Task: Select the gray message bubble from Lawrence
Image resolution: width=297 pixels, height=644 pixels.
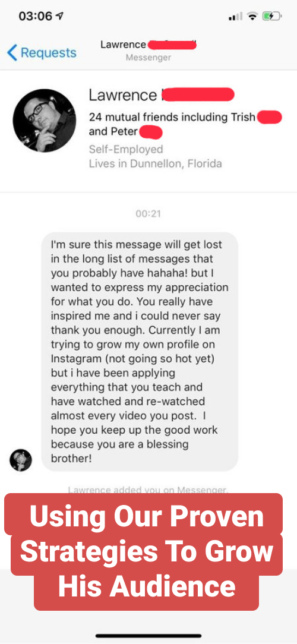Action: [140, 351]
